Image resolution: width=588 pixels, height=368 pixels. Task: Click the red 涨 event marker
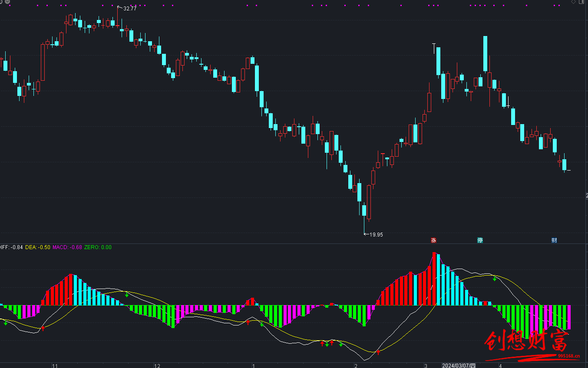coord(433,240)
